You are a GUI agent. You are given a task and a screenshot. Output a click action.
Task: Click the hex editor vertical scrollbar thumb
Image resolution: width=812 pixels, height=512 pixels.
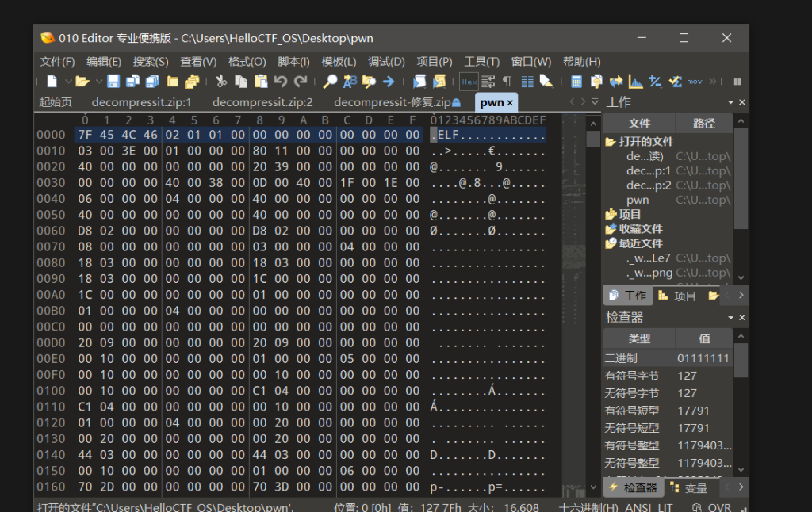(x=593, y=139)
